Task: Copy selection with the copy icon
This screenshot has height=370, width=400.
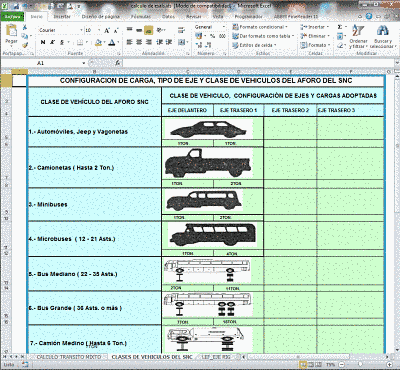Action: tap(25, 36)
